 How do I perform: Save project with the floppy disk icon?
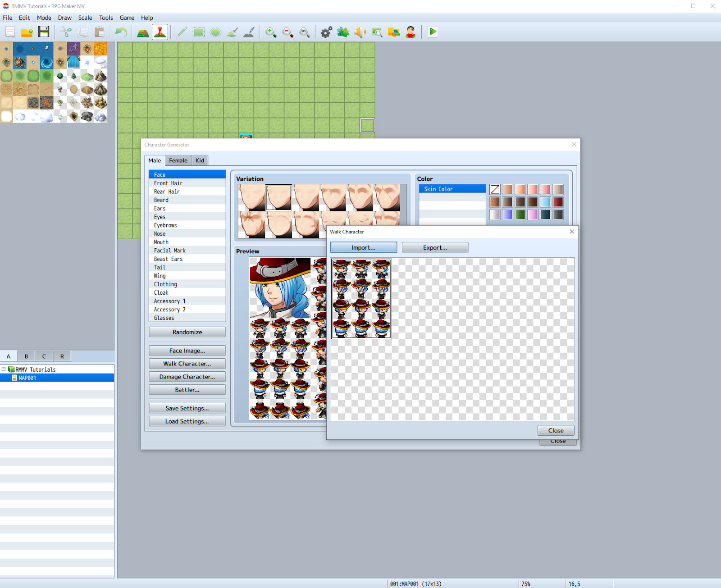point(44,32)
